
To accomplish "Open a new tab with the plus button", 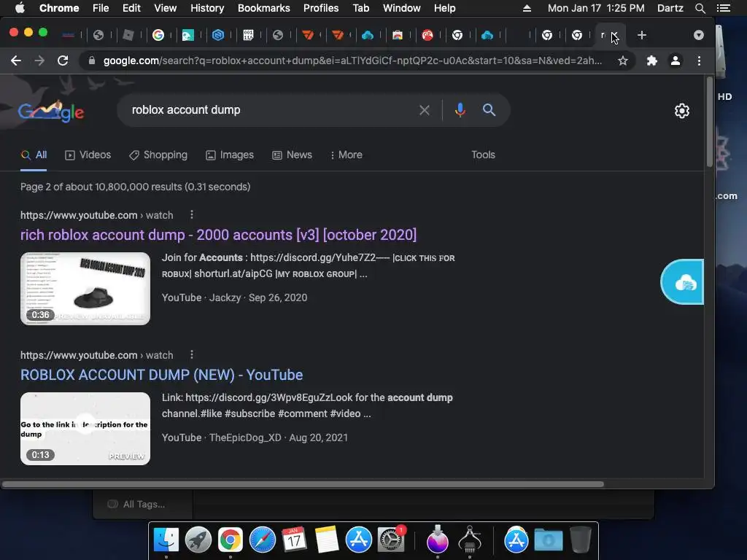I will (x=642, y=35).
